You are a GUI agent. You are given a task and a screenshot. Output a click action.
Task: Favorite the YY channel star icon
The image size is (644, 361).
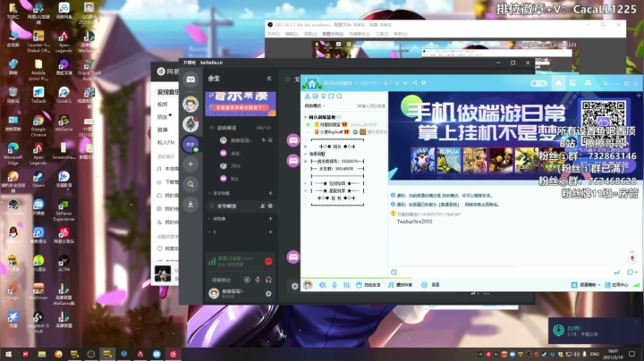point(397,83)
